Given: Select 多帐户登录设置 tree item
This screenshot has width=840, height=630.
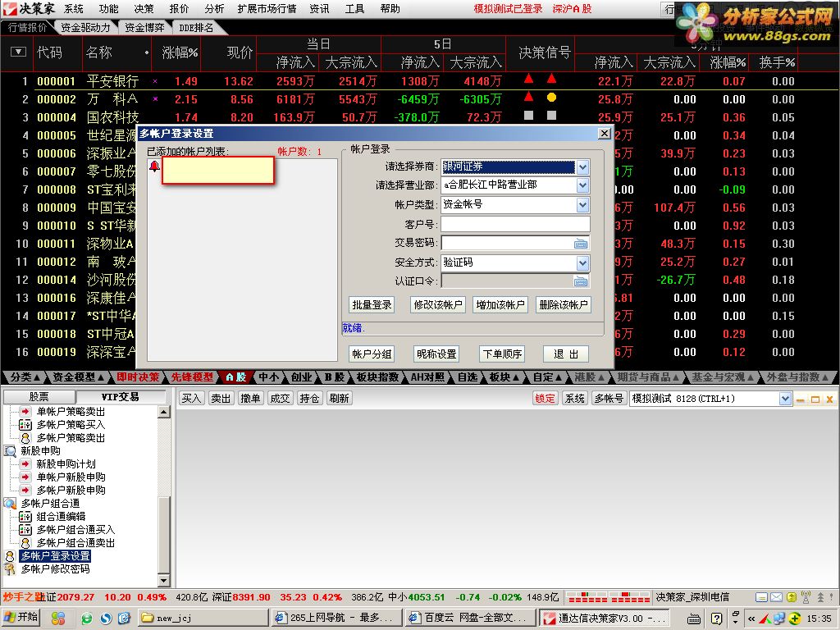Looking at the screenshot, I should click(x=55, y=556).
